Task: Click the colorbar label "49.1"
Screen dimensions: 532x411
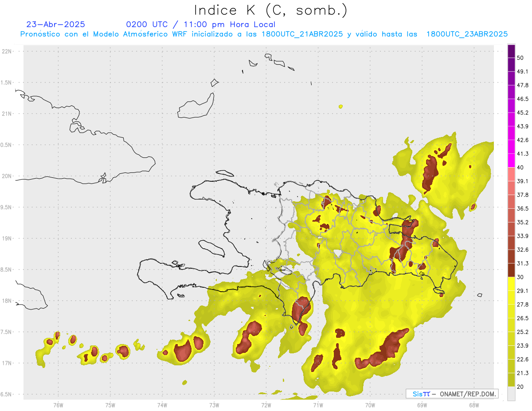Action: [x=523, y=71]
